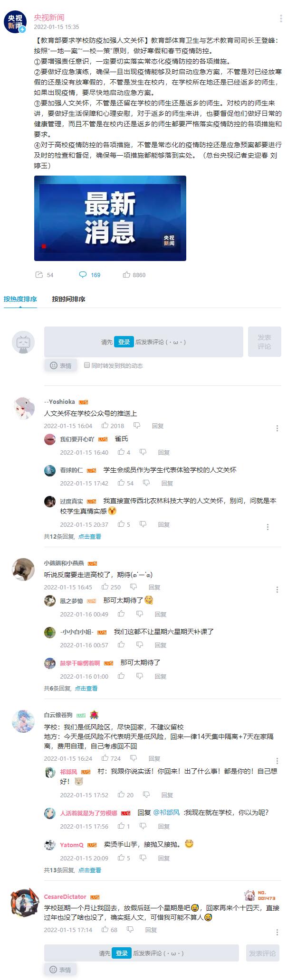Viewport: 287px width, 980px height.
Task: Click the top 登录 button in comment box
Action: [x=124, y=342]
